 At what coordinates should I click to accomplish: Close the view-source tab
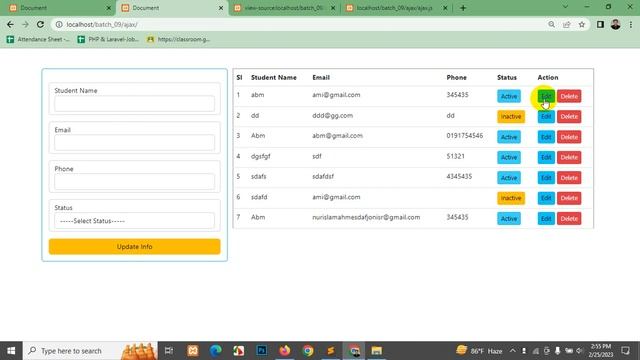click(x=333, y=8)
